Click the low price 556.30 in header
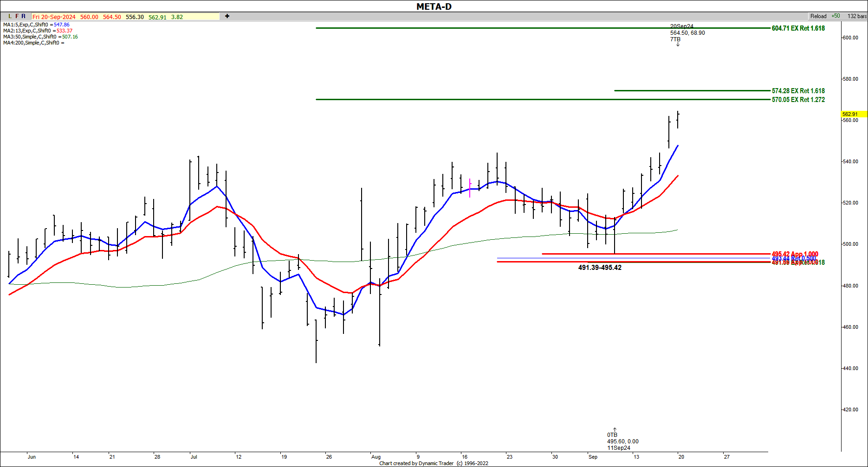The height and width of the screenshot is (467, 868). 135,17
